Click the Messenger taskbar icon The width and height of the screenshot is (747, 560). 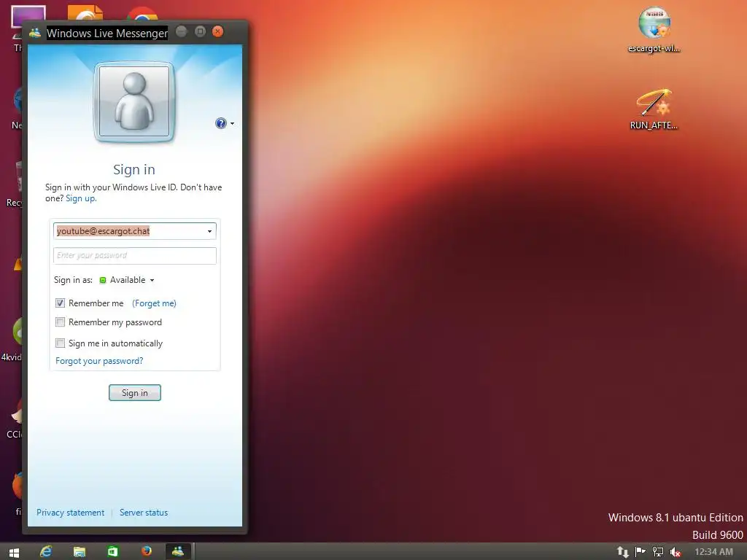178,551
